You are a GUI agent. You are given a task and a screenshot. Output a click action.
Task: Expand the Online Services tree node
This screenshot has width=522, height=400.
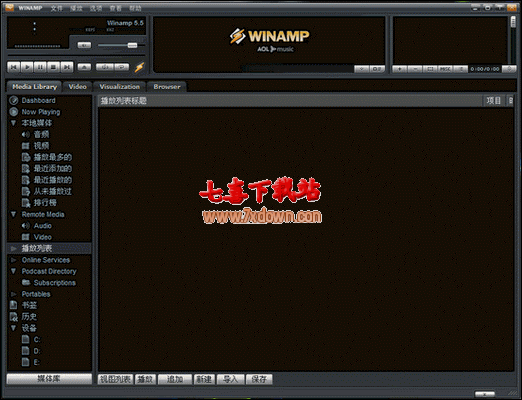click(14, 260)
